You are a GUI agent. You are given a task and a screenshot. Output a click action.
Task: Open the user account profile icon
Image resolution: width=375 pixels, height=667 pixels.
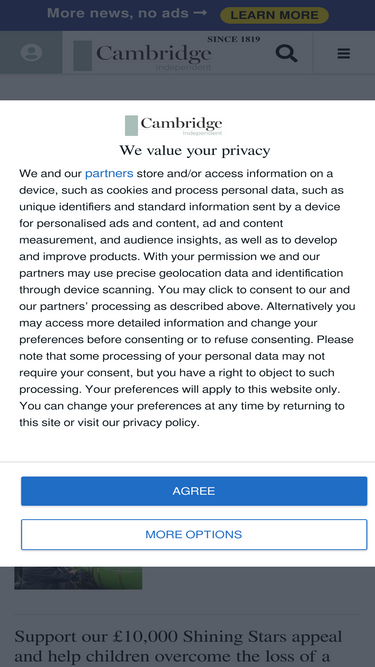point(31,53)
